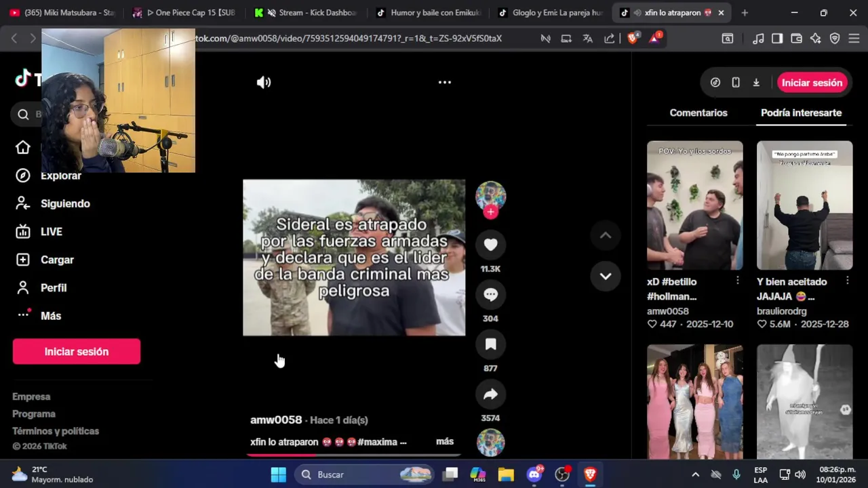Click the get-app phone icon in top-right pill

coord(736,83)
